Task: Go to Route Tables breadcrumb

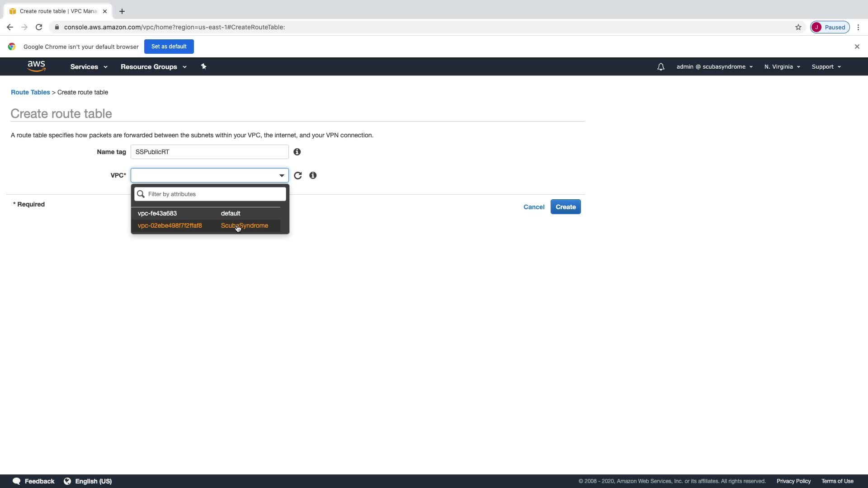Action: tap(30, 92)
